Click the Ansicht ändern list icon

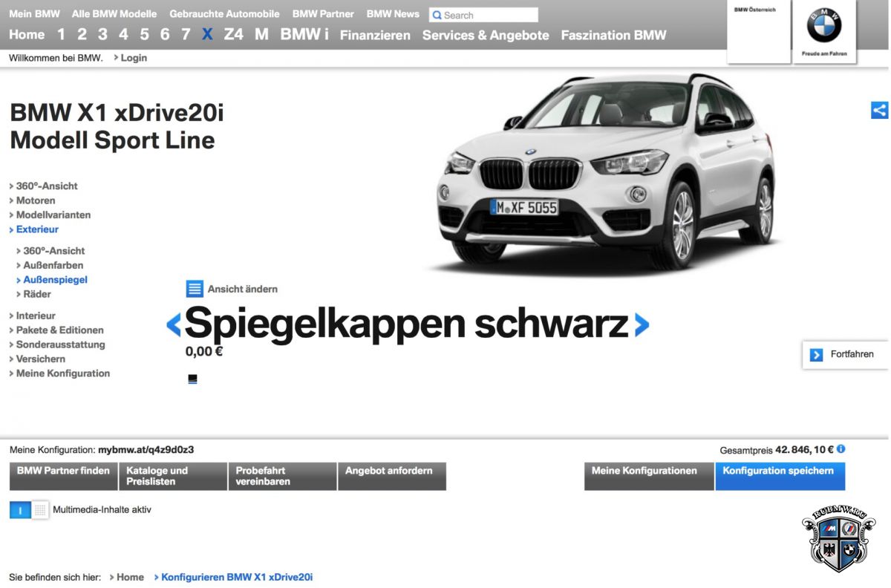click(x=194, y=289)
